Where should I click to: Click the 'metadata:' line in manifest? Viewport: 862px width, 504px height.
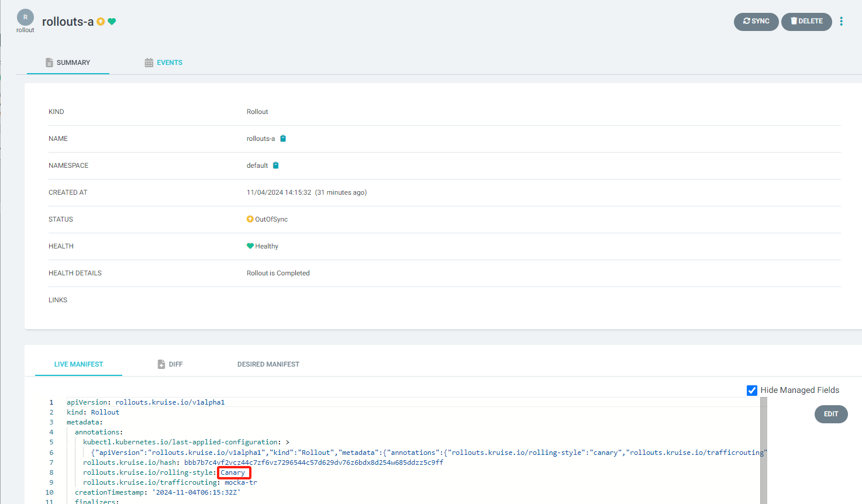pos(85,422)
